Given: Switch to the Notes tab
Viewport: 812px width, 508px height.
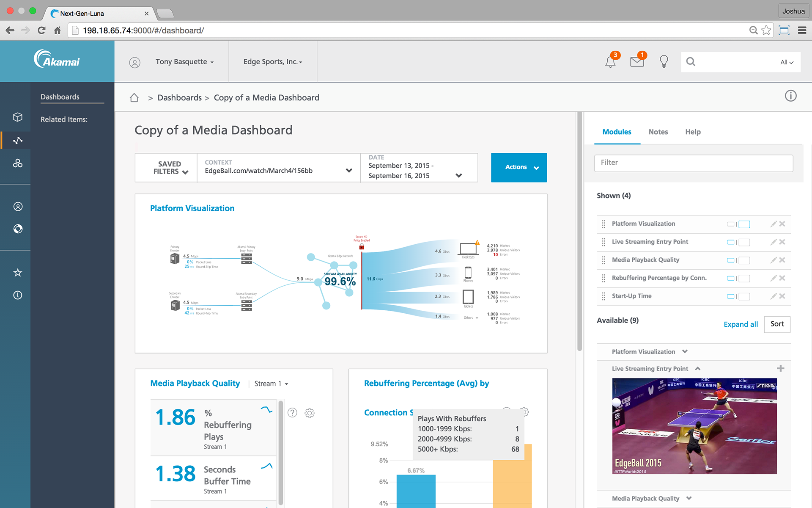Looking at the screenshot, I should coord(658,132).
